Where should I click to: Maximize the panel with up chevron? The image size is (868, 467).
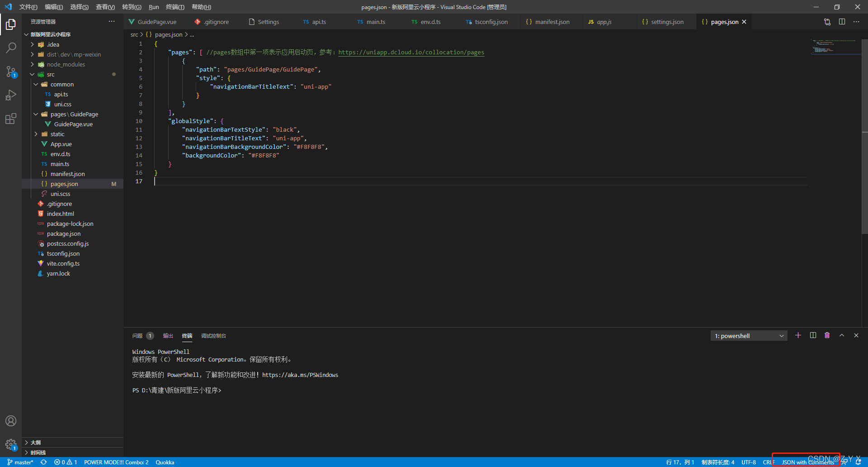(x=842, y=335)
